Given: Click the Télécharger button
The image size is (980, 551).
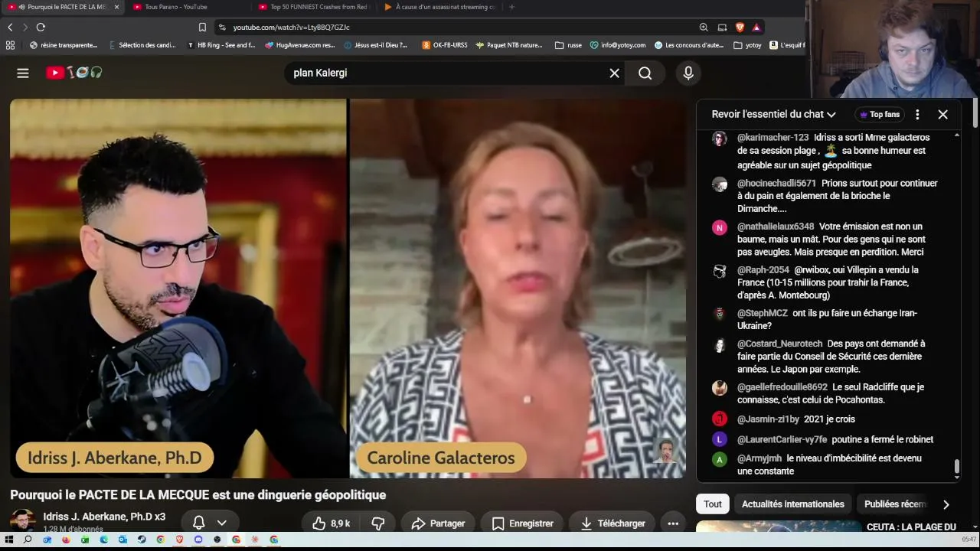Looking at the screenshot, I should click(612, 523).
